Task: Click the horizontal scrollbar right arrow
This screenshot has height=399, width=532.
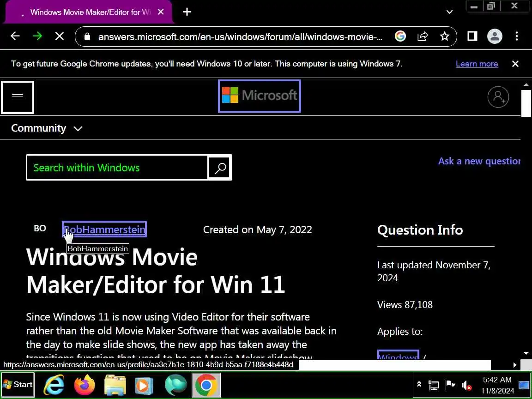Action: [515, 365]
